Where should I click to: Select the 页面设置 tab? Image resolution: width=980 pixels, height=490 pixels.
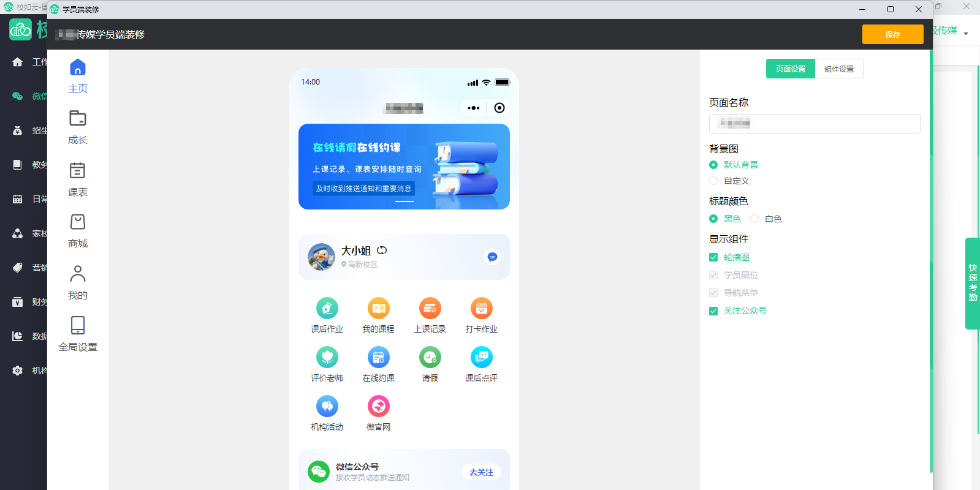(790, 69)
